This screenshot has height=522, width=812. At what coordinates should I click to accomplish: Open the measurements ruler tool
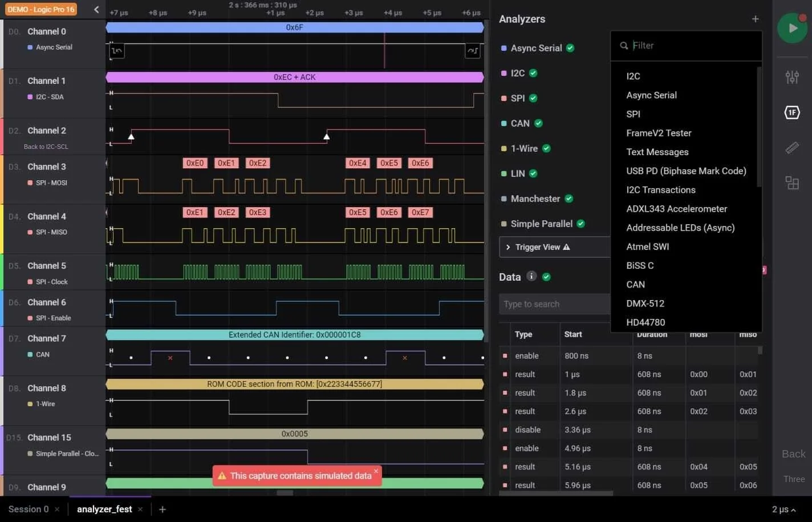[x=792, y=148]
